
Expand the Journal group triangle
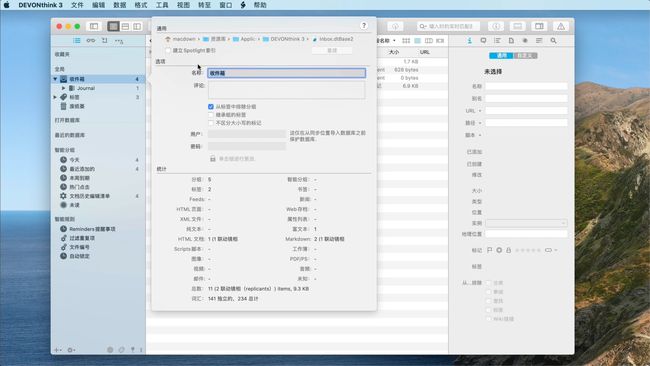coord(63,88)
